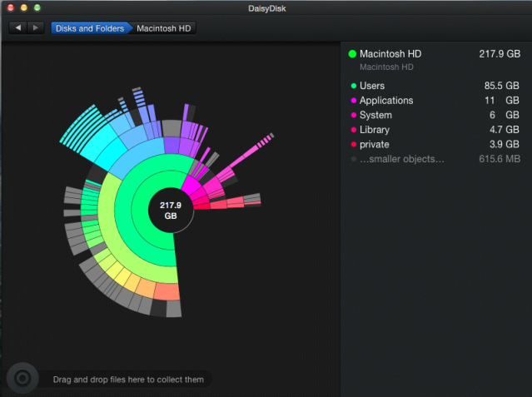Click the green dot beside Macintosh HD
This screenshot has height=397, width=532.
pos(352,53)
